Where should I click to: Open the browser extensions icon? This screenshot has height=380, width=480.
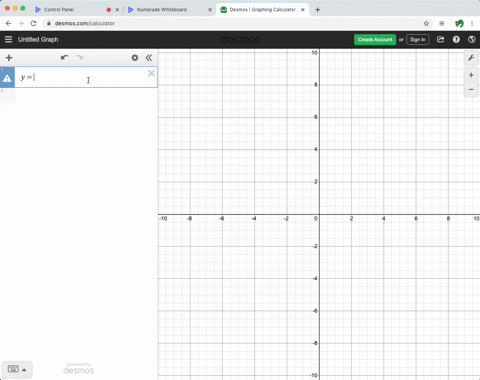[441, 23]
